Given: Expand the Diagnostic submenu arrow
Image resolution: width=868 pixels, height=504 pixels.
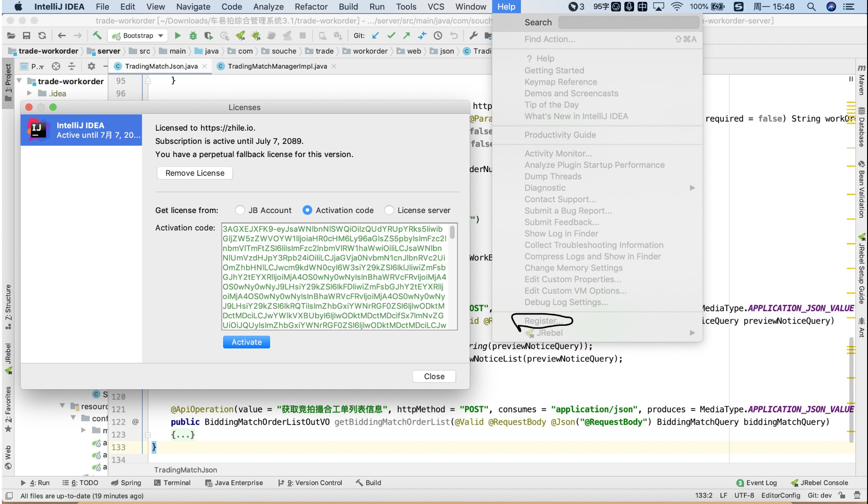Looking at the screenshot, I should [x=692, y=188].
